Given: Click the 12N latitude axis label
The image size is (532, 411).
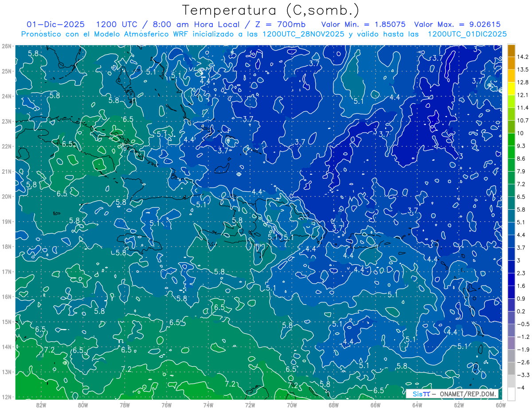Looking at the screenshot, I should click(7, 397).
